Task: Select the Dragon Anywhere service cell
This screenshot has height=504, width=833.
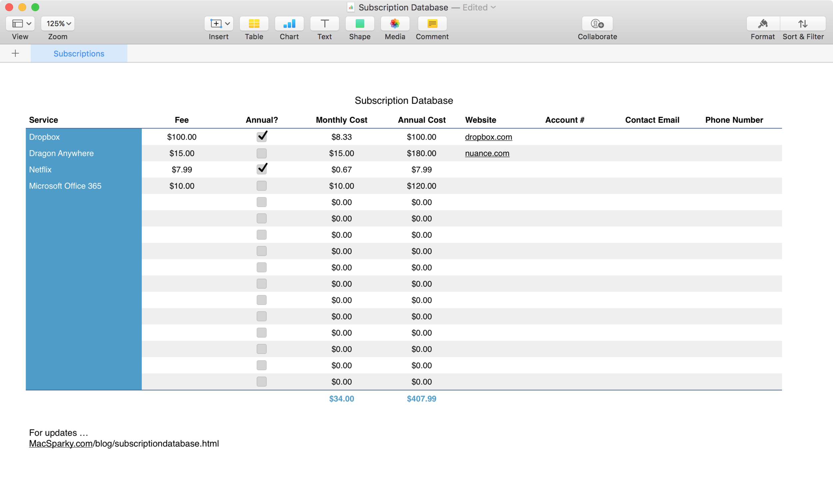Action: pos(84,153)
